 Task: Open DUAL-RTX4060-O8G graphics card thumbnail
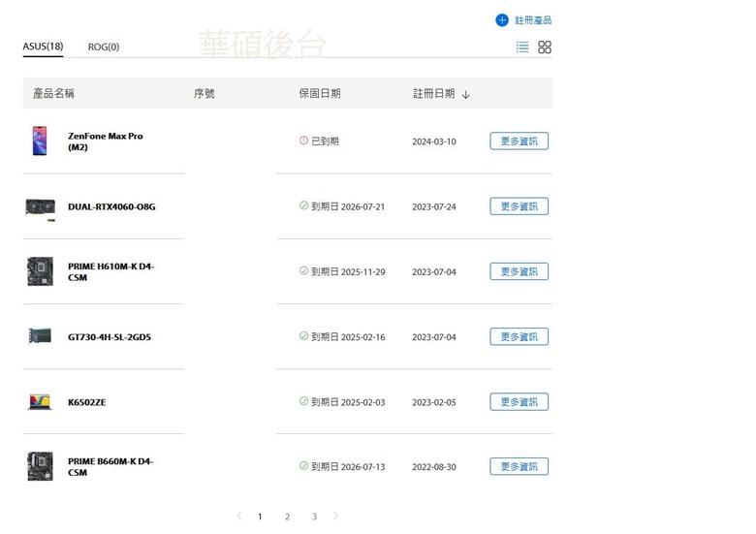click(x=41, y=209)
